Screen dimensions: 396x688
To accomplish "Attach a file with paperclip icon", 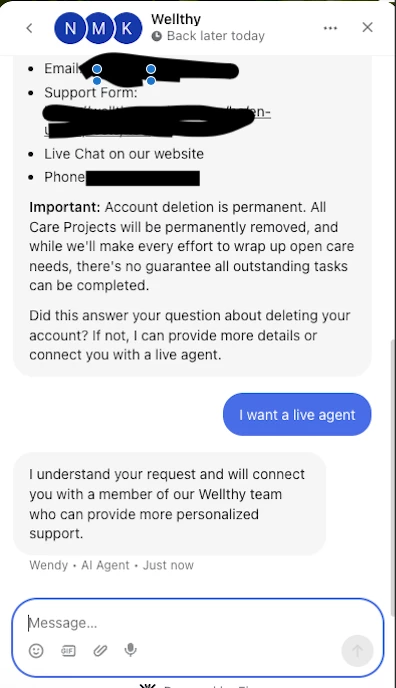I will pos(100,650).
